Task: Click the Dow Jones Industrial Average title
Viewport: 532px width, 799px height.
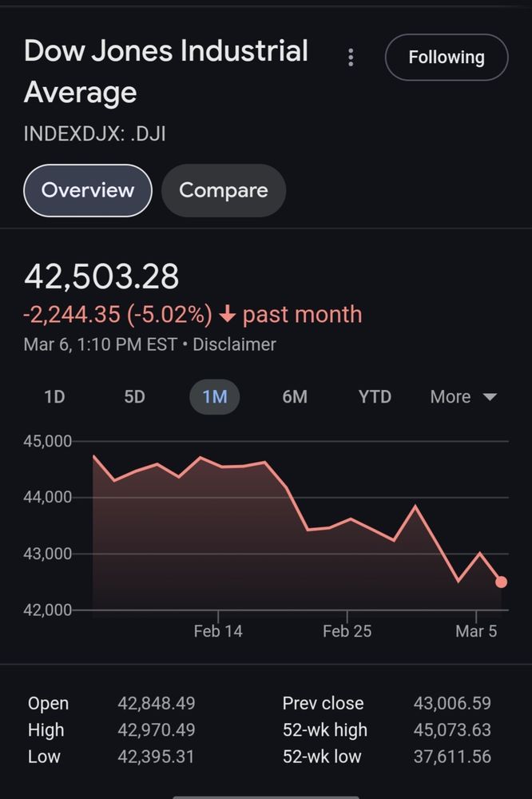Action: (x=165, y=71)
